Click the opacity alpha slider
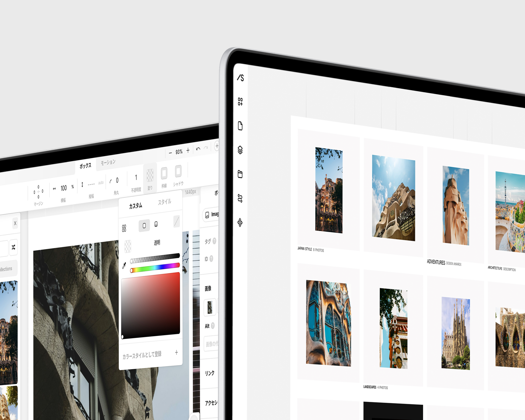The height and width of the screenshot is (420, 525). click(155, 258)
